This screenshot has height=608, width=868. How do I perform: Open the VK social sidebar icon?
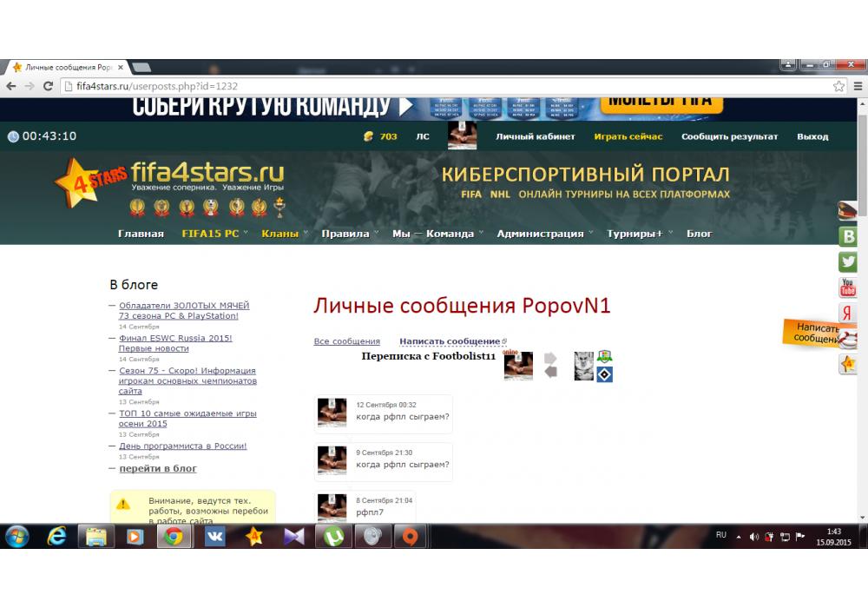[x=848, y=235]
